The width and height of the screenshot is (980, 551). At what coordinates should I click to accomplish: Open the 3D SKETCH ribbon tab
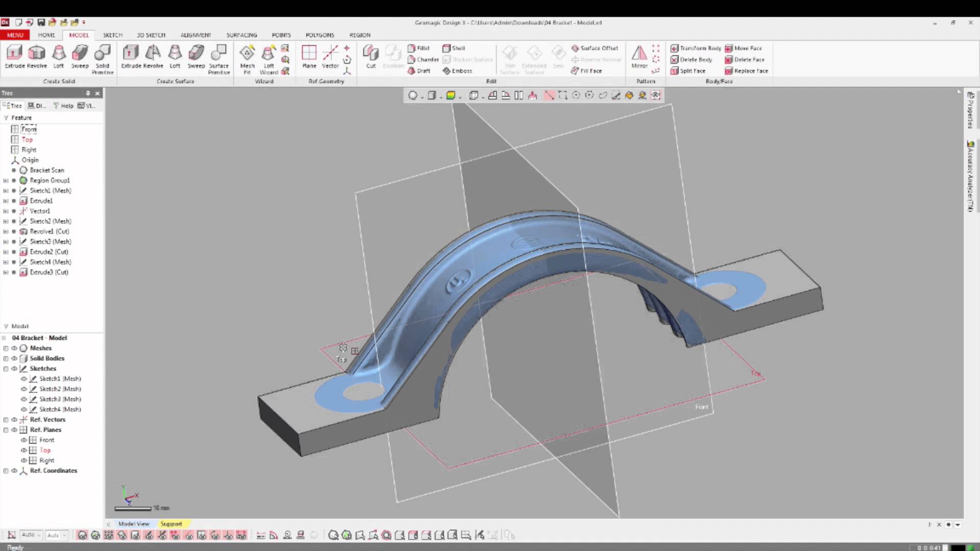[151, 35]
